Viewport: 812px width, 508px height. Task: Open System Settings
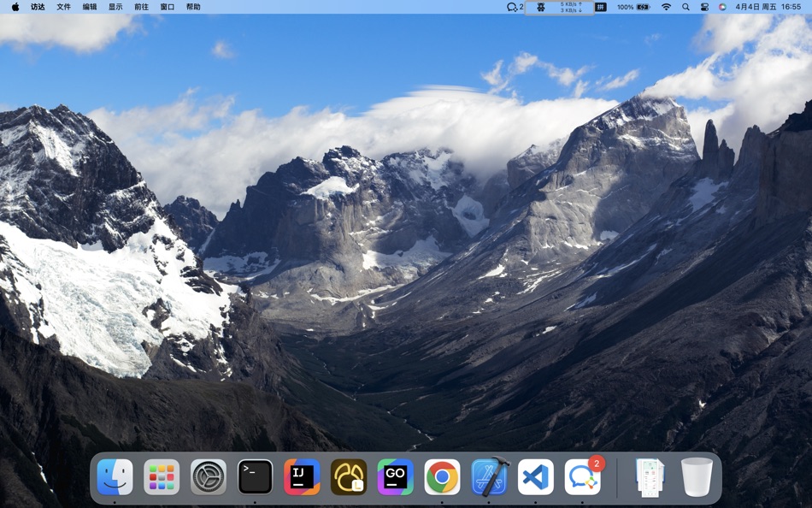coord(209,476)
